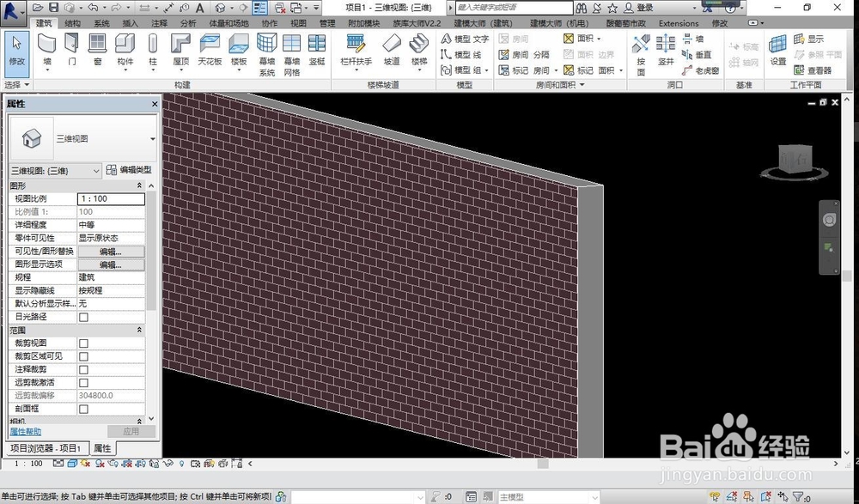Click the 显示 work plane tool
859x504 pixels.
pyautogui.click(x=808, y=39)
